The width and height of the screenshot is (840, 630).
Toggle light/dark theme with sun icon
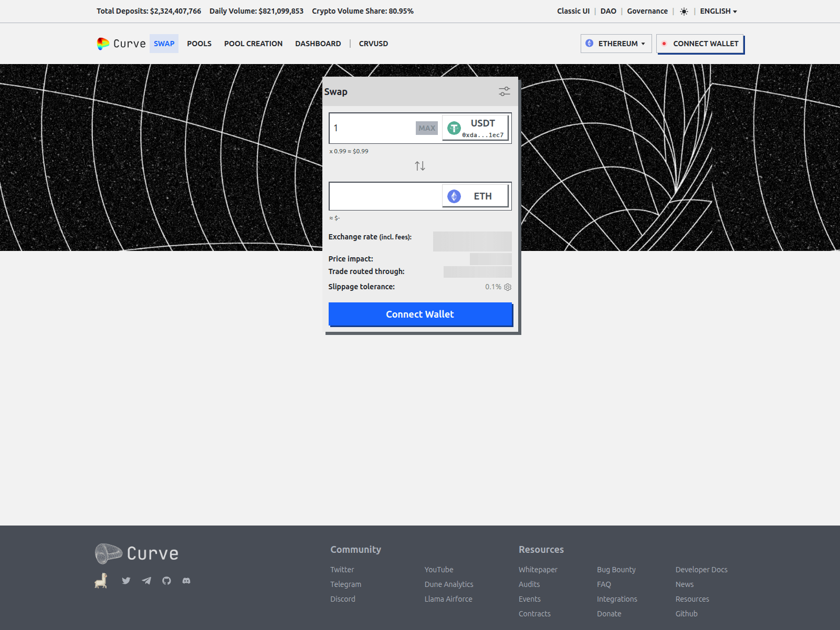coord(684,10)
